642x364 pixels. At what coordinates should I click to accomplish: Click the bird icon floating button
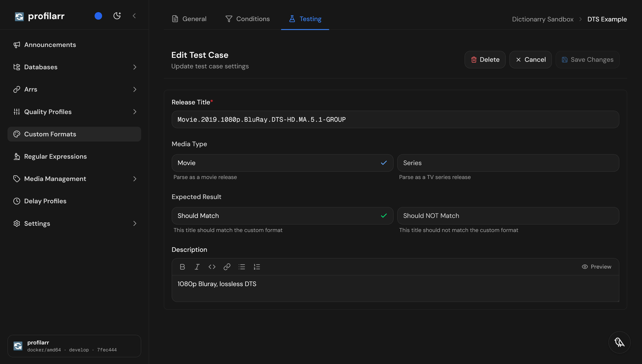point(619,342)
